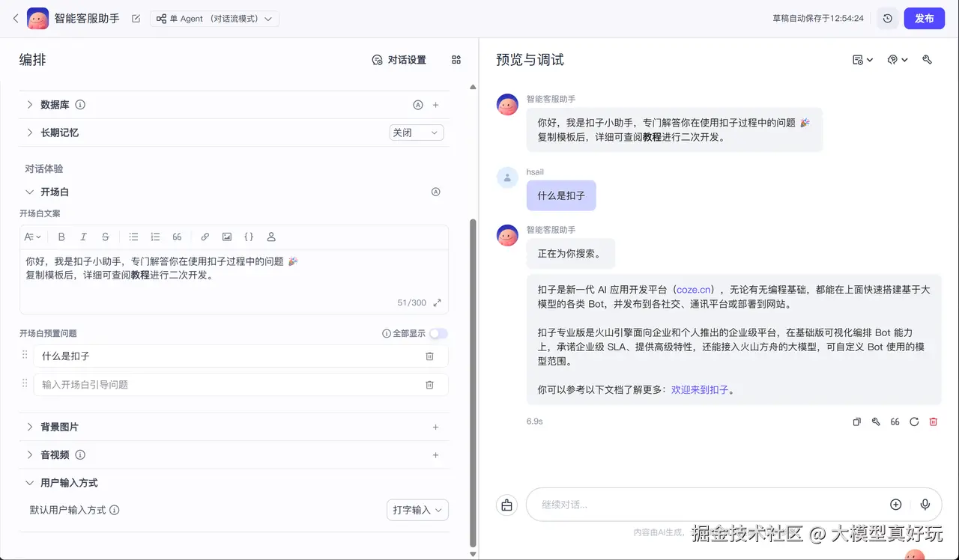The height and width of the screenshot is (560, 959).
Task: Toggle strikethrough formatting in 开场白 editor
Action: pyautogui.click(x=105, y=237)
